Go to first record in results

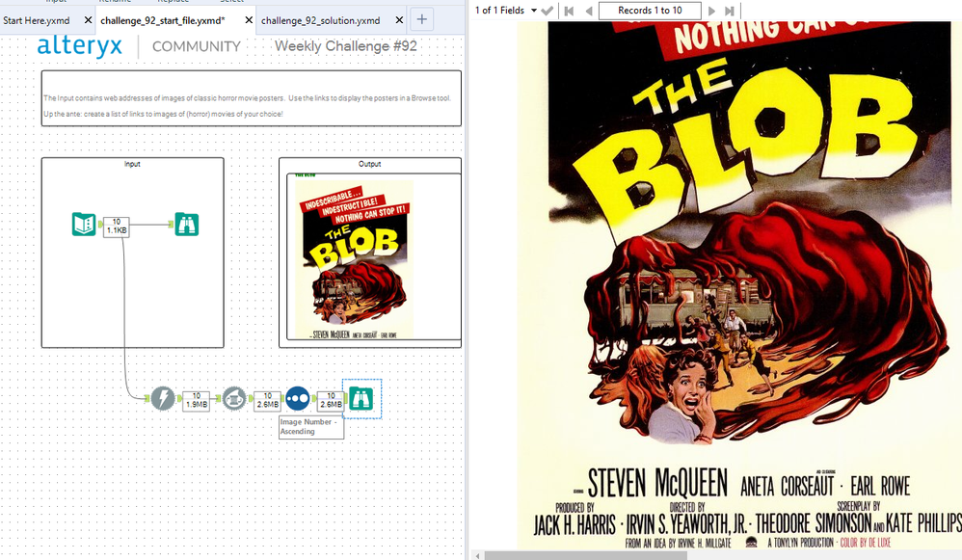(x=569, y=11)
